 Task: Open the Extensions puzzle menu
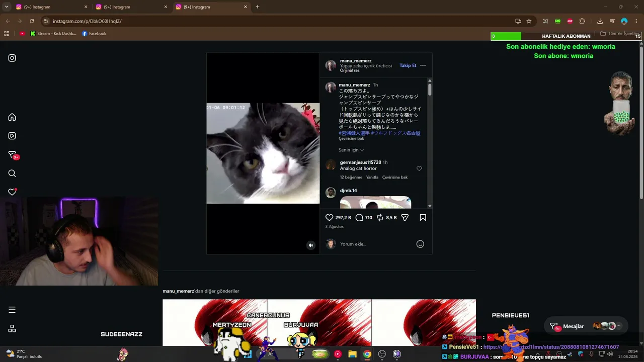[x=582, y=21]
